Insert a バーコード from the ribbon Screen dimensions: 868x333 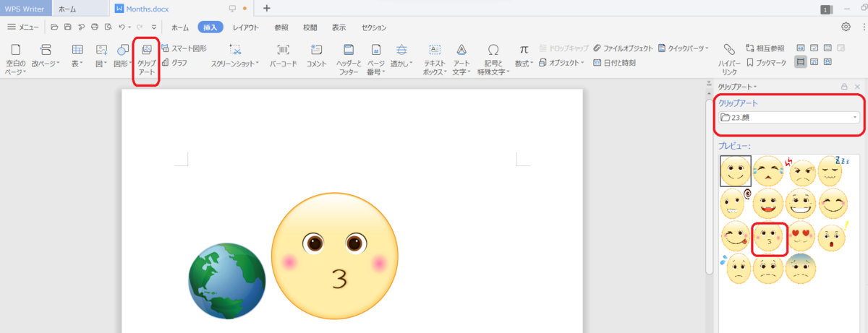[x=283, y=56]
